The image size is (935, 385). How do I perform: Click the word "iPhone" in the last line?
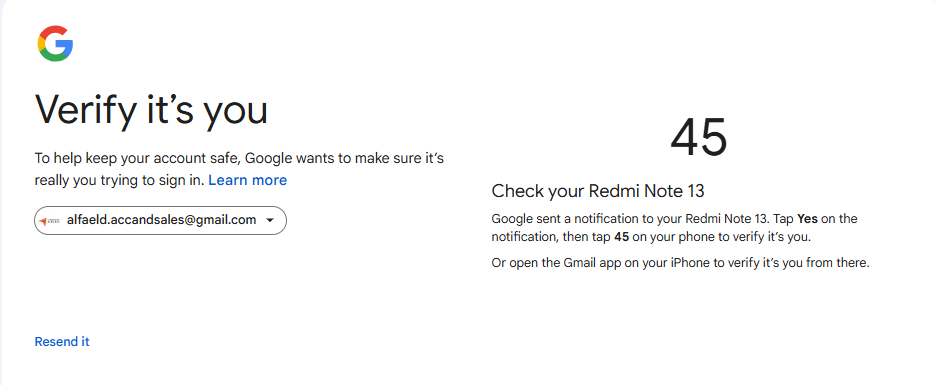point(689,263)
